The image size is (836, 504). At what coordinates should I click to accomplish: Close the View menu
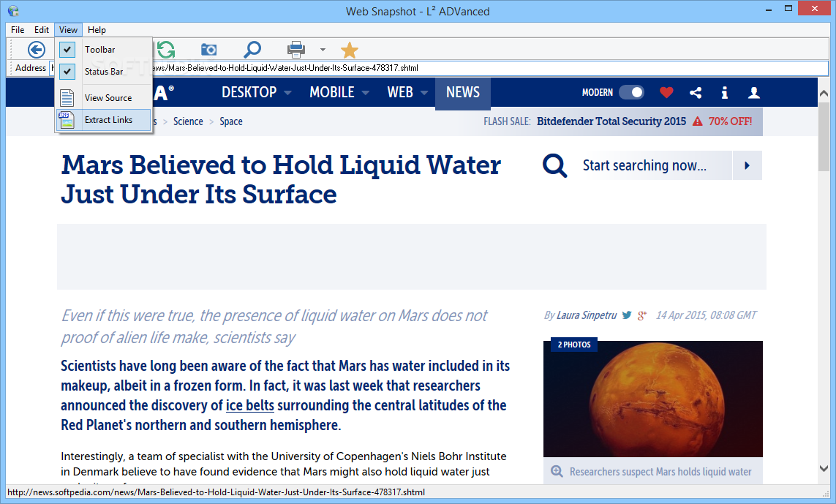(x=68, y=30)
